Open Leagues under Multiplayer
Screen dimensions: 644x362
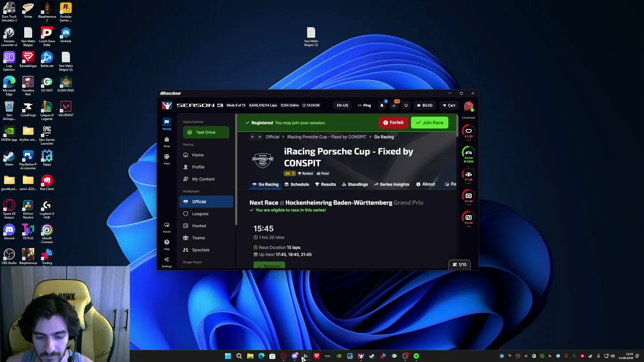(206, 214)
